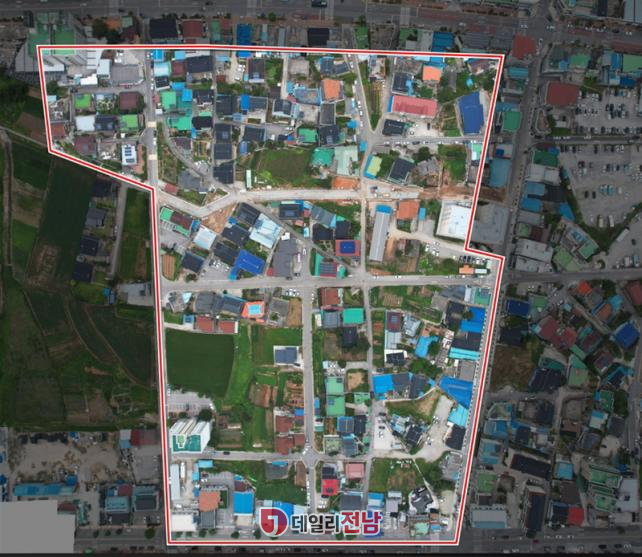Select the long gray-roofed building in the center
Viewport: 642px width, 557px height.
click(380, 236)
